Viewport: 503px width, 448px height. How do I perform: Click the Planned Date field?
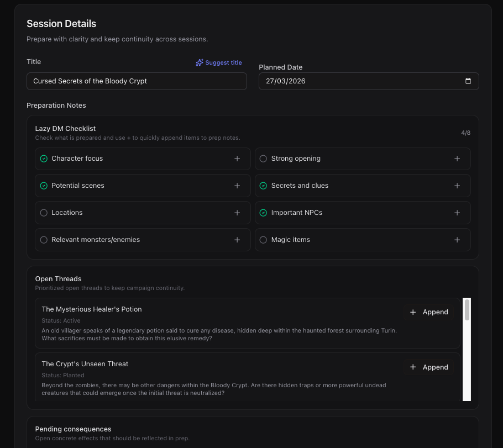click(x=359, y=81)
